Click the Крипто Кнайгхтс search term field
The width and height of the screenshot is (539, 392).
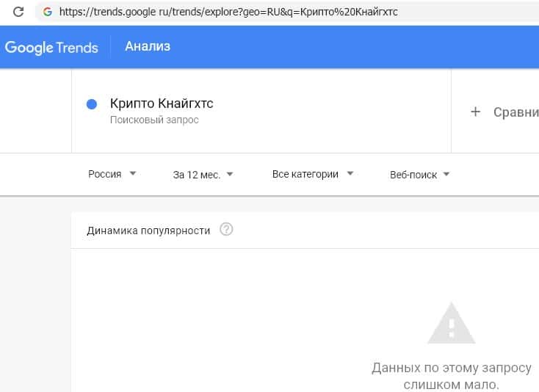(162, 104)
